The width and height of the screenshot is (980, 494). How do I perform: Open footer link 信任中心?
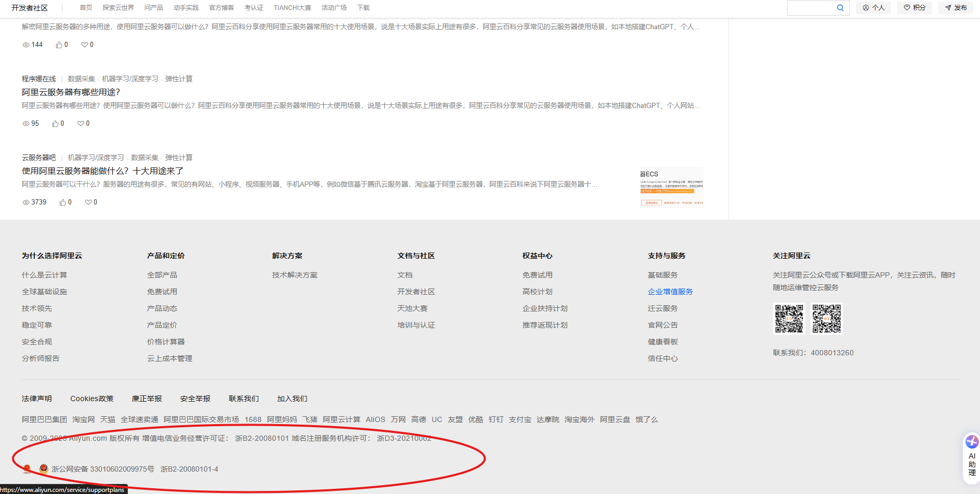663,358
